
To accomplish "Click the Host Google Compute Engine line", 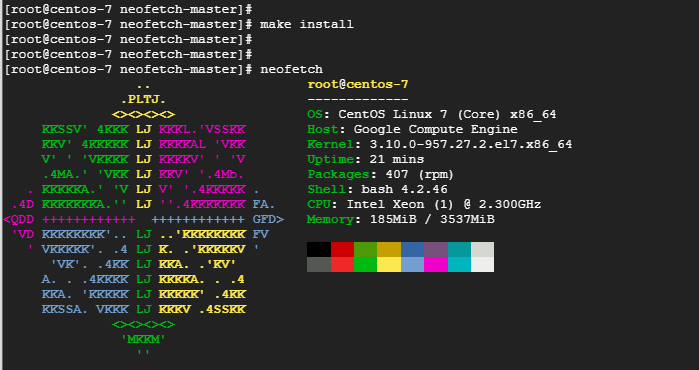I will click(412, 130).
